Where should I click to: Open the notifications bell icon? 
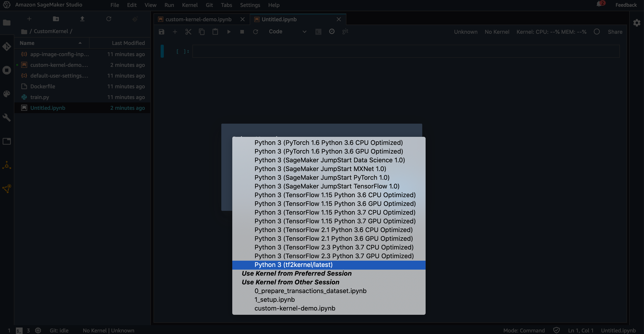tap(599, 4)
